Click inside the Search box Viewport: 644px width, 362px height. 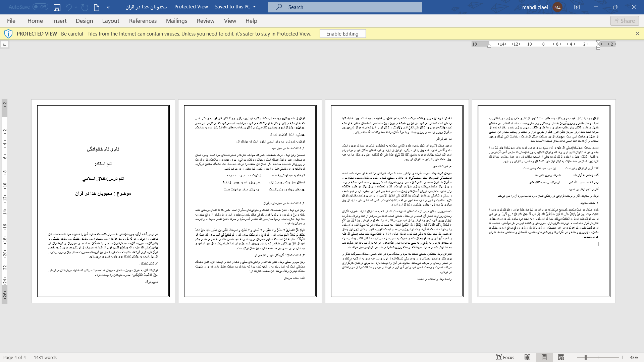pyautogui.click(x=345, y=7)
